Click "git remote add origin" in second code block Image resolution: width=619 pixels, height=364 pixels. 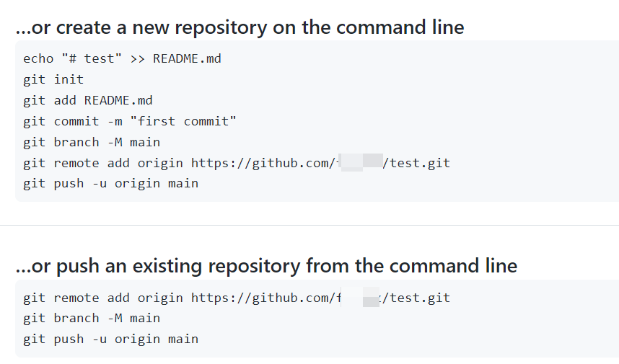pos(103,298)
